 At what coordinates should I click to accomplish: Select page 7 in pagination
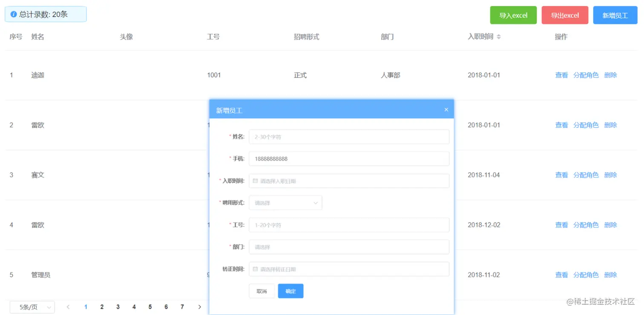point(182,307)
